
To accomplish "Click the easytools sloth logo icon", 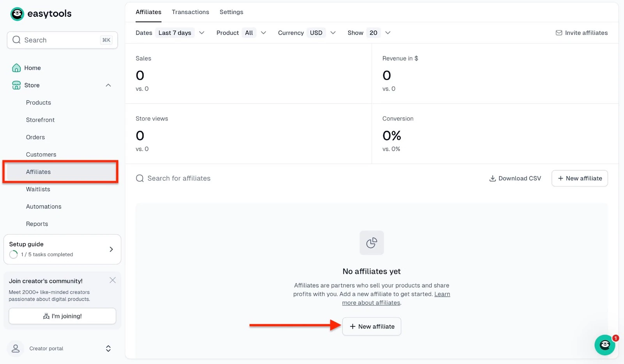I will pos(17,14).
